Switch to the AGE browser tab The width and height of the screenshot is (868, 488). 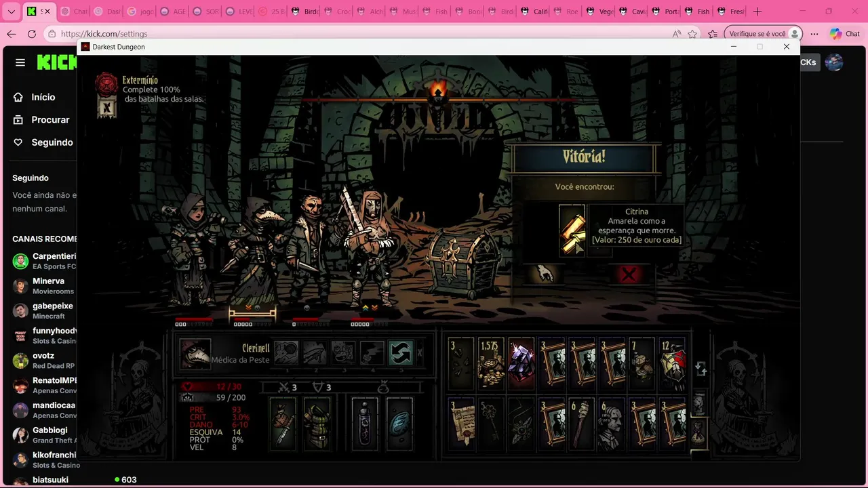point(172,12)
